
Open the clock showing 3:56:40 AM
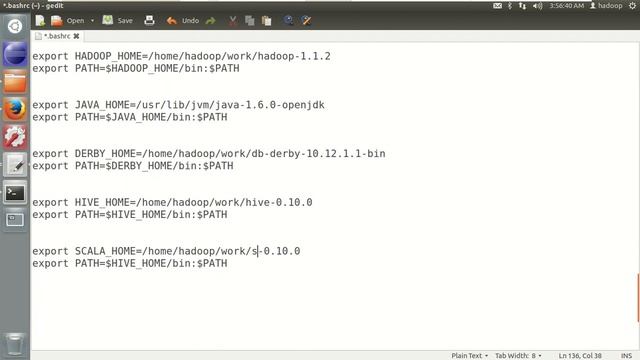566,6
